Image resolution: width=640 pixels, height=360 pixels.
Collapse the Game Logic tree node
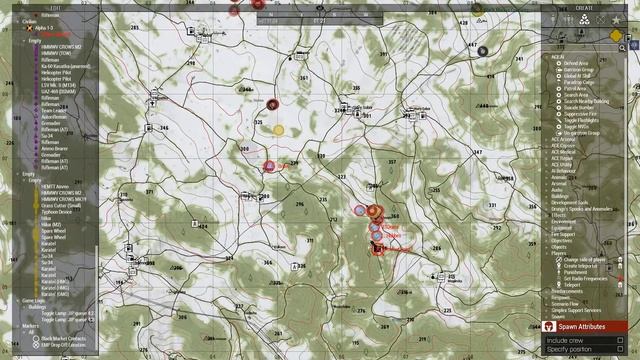tap(18, 301)
